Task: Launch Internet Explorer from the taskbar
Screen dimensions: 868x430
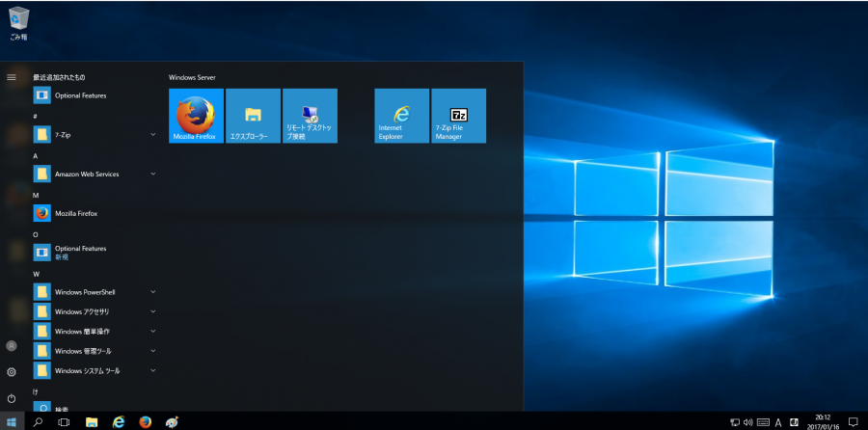Action: pos(119,422)
